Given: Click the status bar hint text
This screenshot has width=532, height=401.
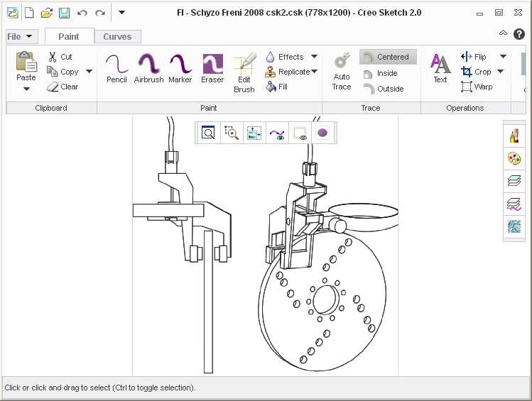Looking at the screenshot, I should 100,388.
